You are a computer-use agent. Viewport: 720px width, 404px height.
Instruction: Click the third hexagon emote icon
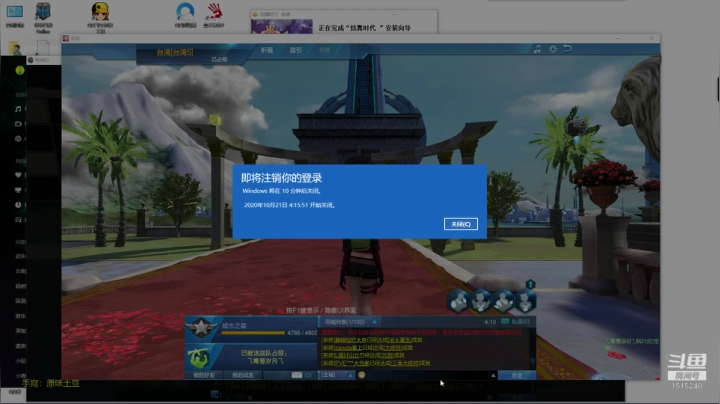(x=503, y=301)
